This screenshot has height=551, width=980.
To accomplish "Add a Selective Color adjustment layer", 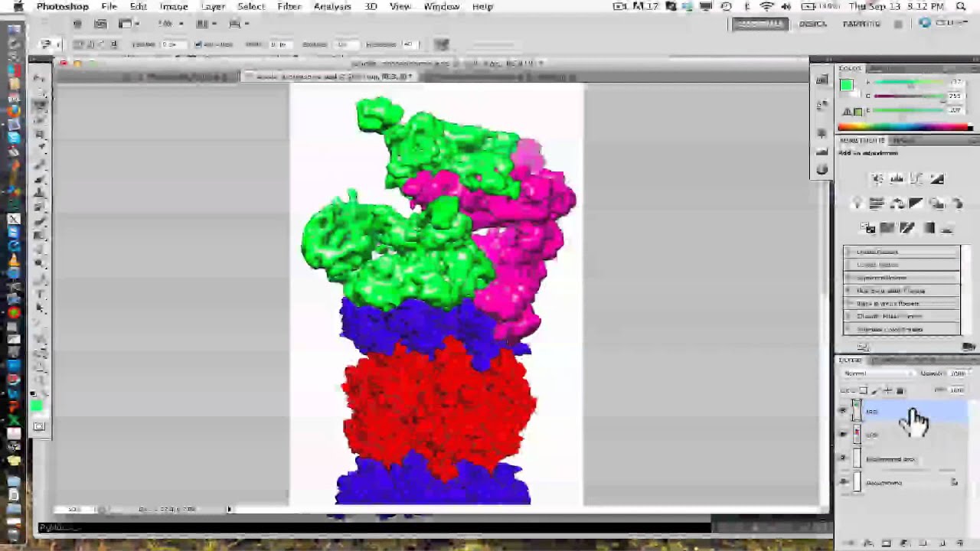I will coord(947,228).
